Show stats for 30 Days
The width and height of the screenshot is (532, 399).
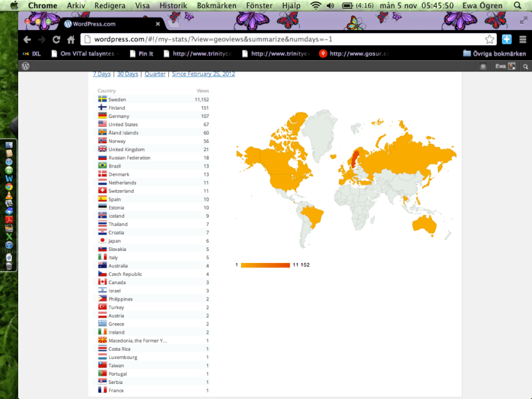tap(127, 74)
